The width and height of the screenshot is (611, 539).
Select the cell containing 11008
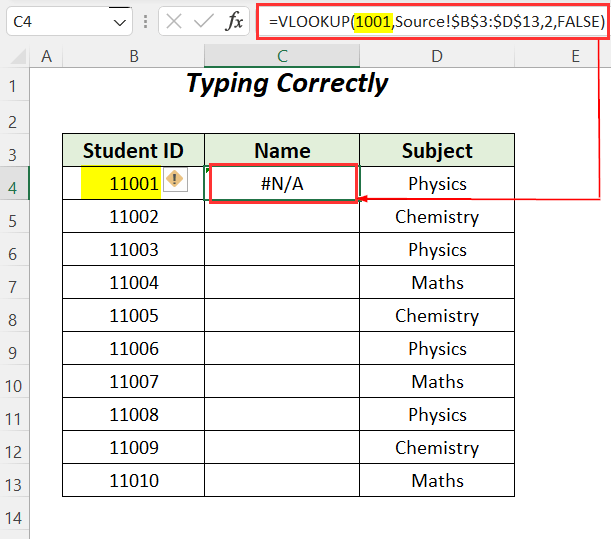(x=133, y=414)
